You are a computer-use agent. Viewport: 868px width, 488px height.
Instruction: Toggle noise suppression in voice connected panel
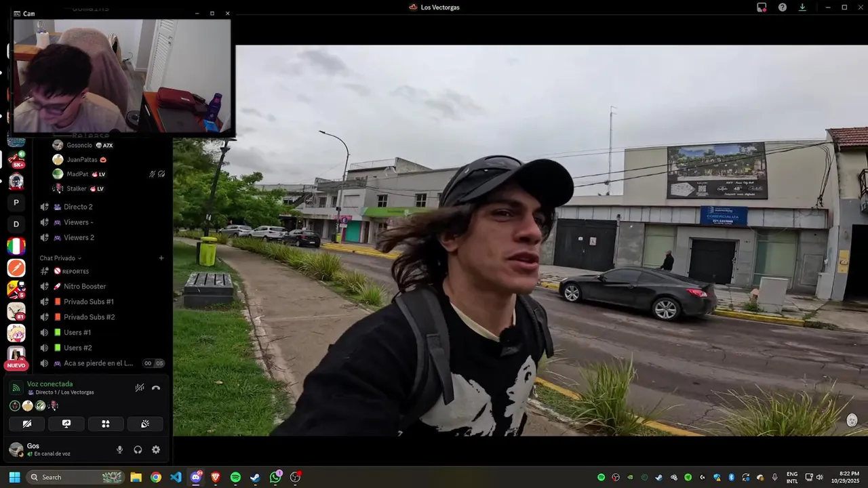(139, 388)
